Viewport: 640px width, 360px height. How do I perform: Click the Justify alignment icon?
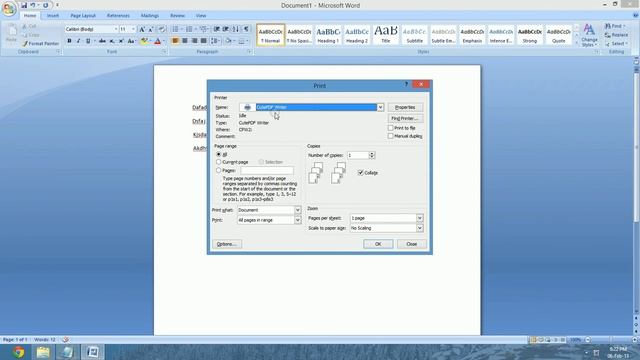(204, 41)
